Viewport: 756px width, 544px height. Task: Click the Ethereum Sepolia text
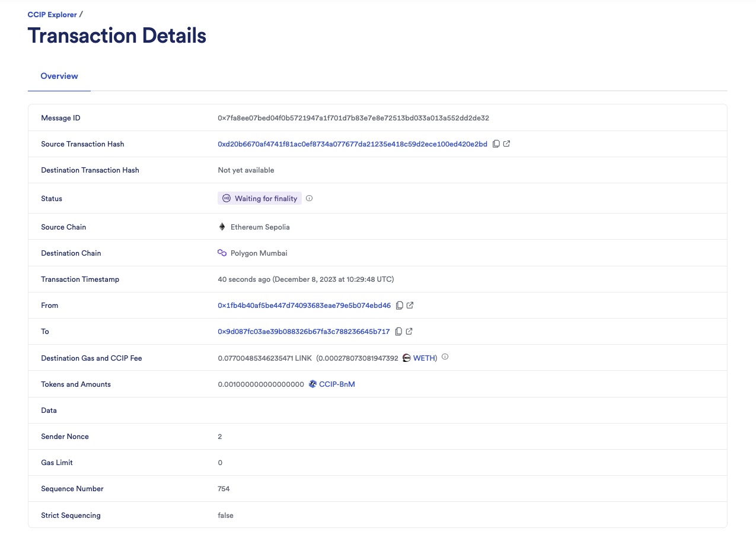[x=260, y=227]
